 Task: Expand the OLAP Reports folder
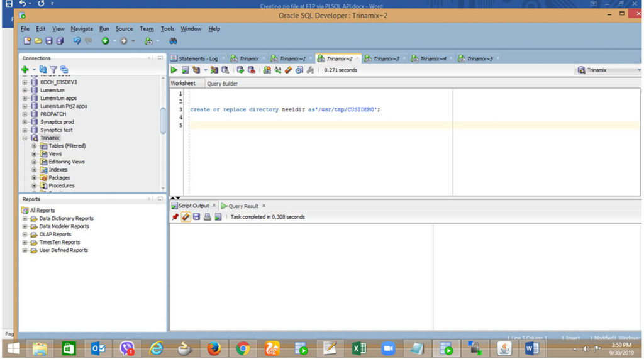click(x=25, y=235)
